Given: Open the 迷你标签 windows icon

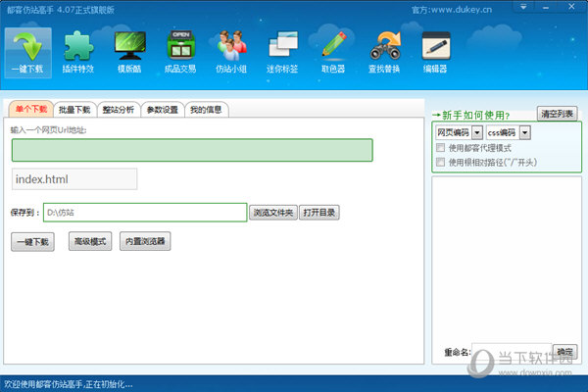Looking at the screenshot, I should coord(282,53).
